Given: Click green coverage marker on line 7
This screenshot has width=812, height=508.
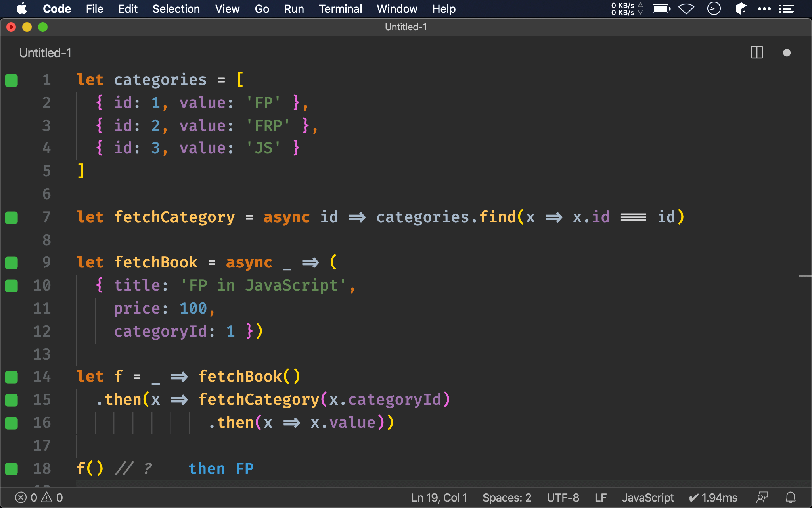Looking at the screenshot, I should (x=11, y=217).
